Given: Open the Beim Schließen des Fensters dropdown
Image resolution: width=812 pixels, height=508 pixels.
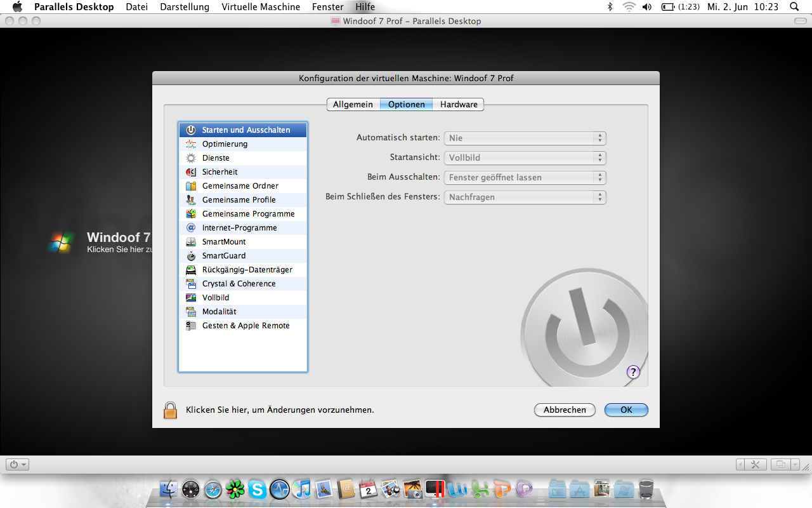Looking at the screenshot, I should (525, 197).
